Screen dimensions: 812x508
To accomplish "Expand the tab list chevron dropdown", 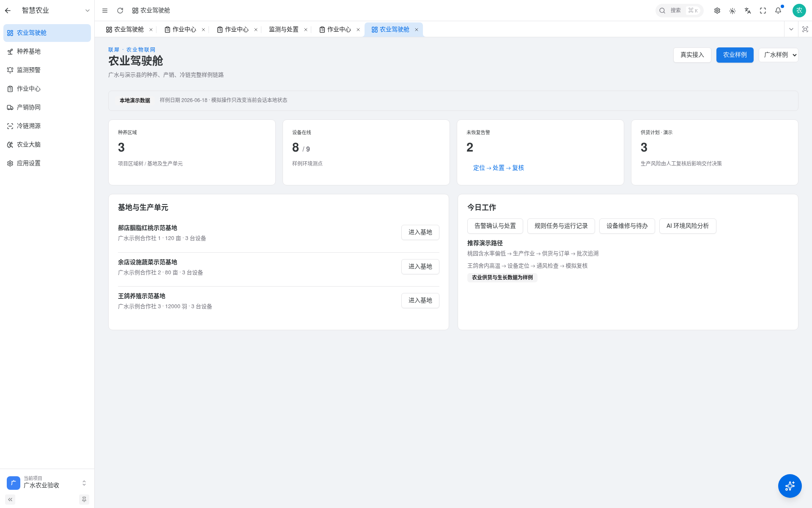I will (x=791, y=29).
